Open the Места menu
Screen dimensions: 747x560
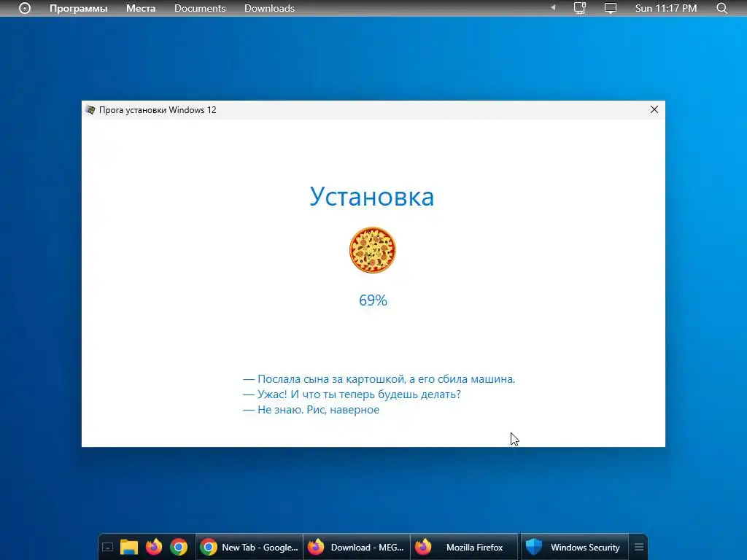pos(141,8)
